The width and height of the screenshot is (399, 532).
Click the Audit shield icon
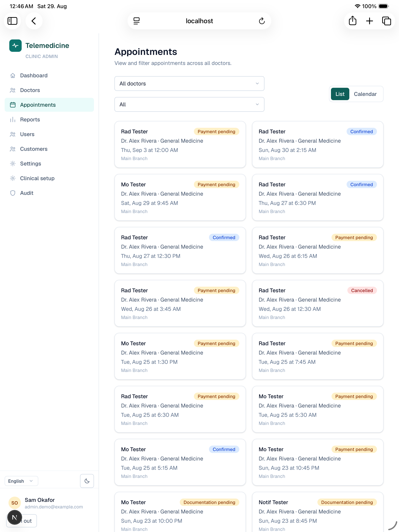(13, 193)
